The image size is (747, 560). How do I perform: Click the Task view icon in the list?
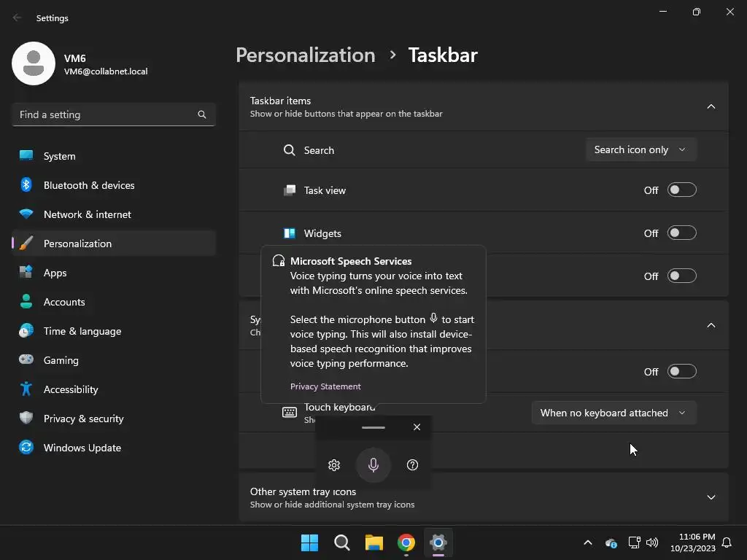point(289,190)
